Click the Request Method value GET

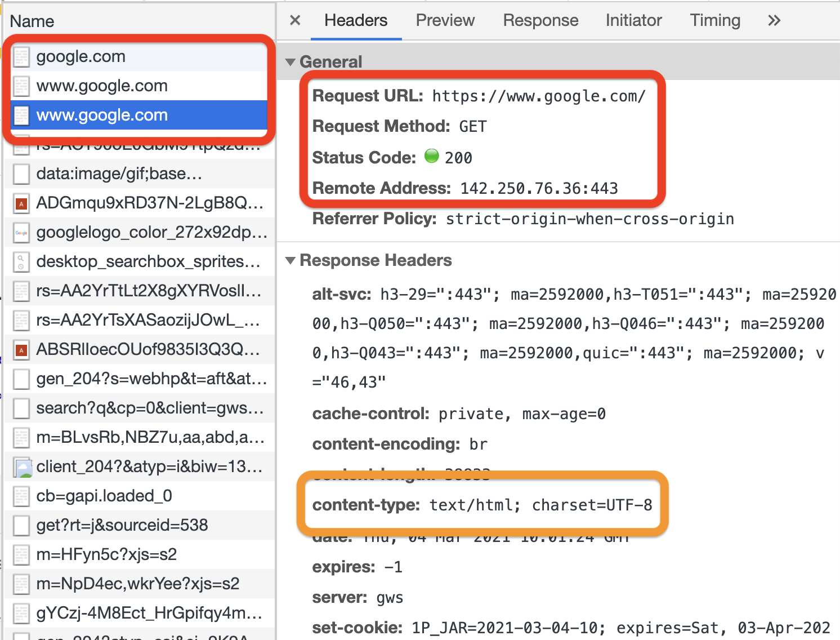click(473, 126)
